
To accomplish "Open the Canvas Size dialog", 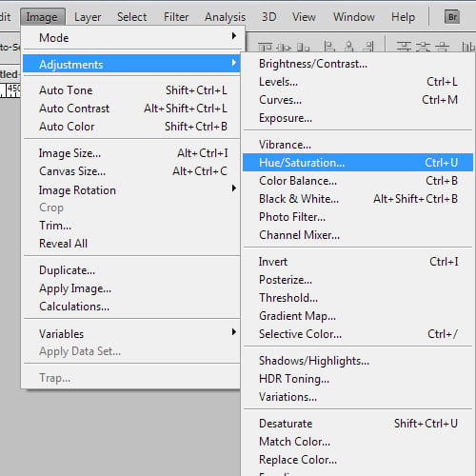I will click(131, 171).
